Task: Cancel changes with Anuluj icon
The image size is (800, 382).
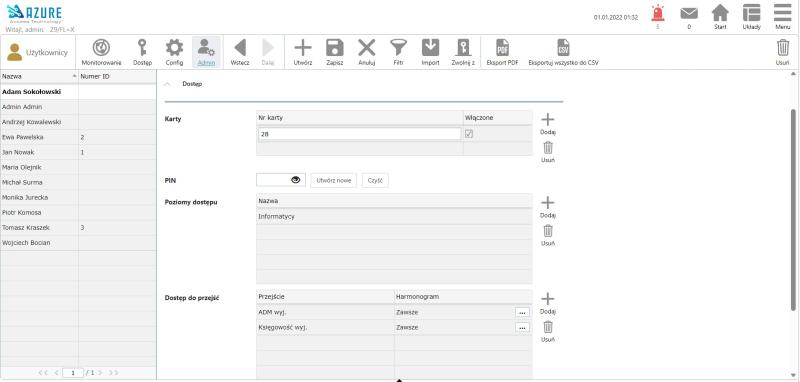Action: click(x=366, y=52)
